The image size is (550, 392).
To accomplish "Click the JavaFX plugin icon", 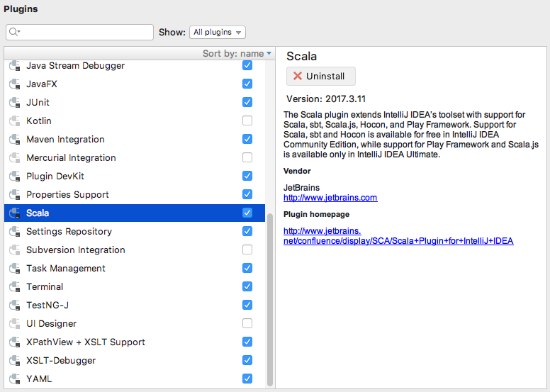I will point(15,84).
